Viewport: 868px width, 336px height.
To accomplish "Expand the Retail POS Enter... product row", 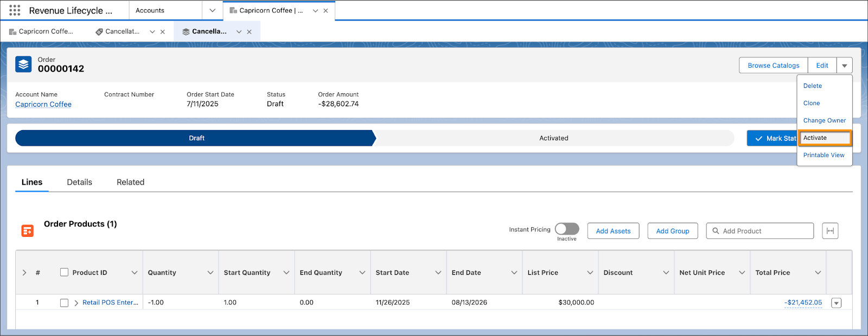I will [x=76, y=303].
